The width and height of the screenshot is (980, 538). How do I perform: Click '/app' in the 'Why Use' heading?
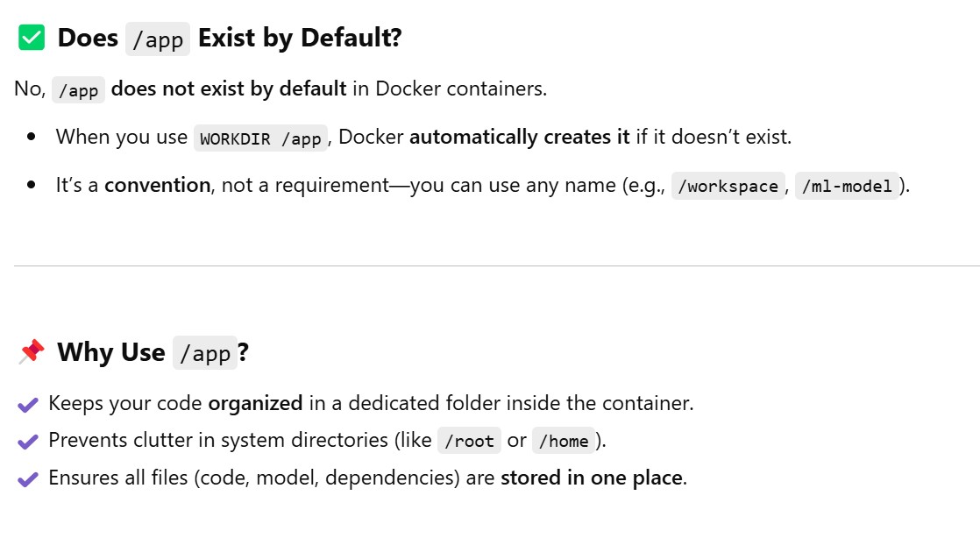pyautogui.click(x=205, y=353)
